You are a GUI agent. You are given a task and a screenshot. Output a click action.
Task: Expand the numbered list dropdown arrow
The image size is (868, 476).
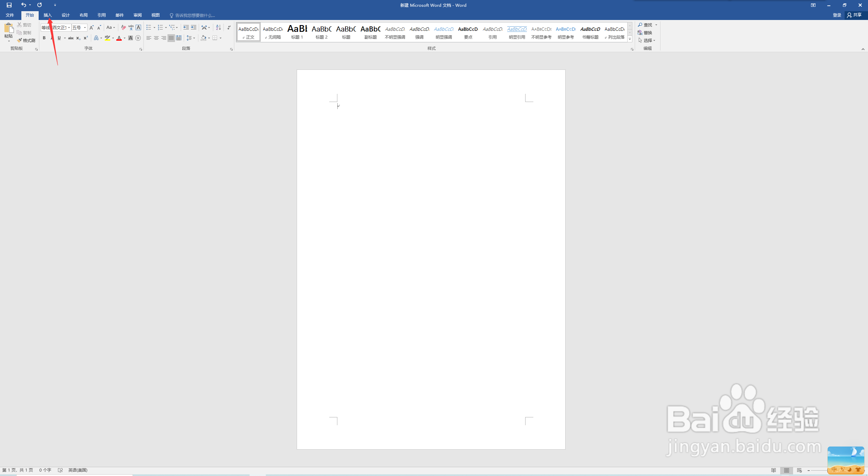pyautogui.click(x=166, y=27)
